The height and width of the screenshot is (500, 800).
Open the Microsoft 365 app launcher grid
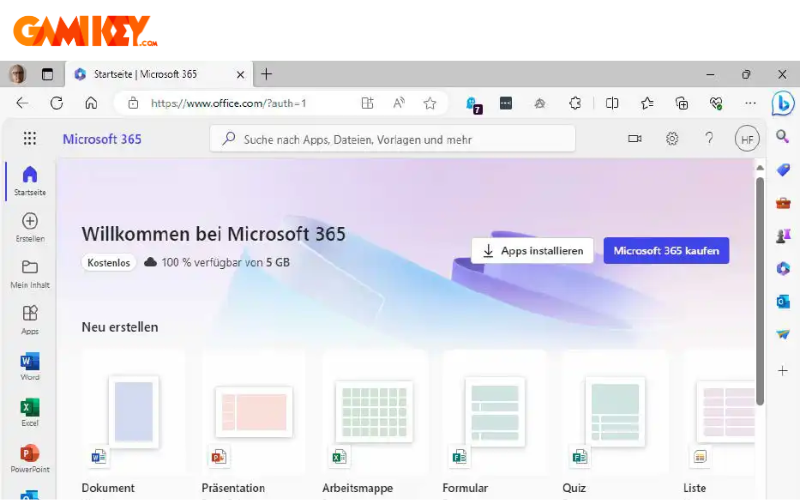[30, 138]
